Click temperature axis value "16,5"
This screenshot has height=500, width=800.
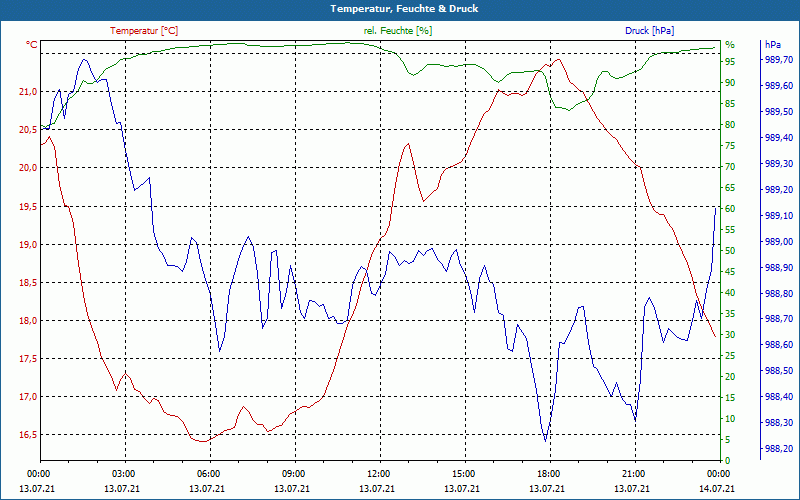pyautogui.click(x=29, y=435)
